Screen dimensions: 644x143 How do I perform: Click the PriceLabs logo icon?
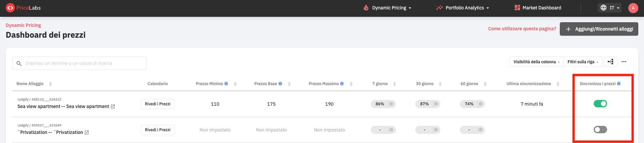10,8
